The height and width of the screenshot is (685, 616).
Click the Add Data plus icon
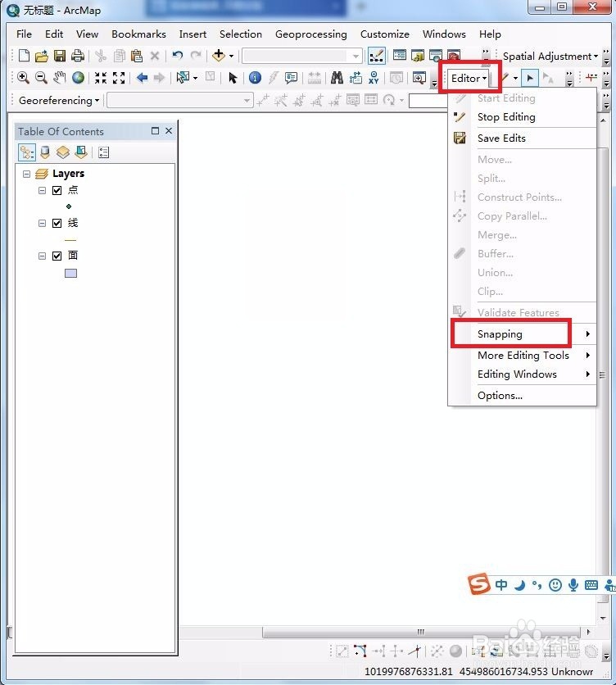219,56
